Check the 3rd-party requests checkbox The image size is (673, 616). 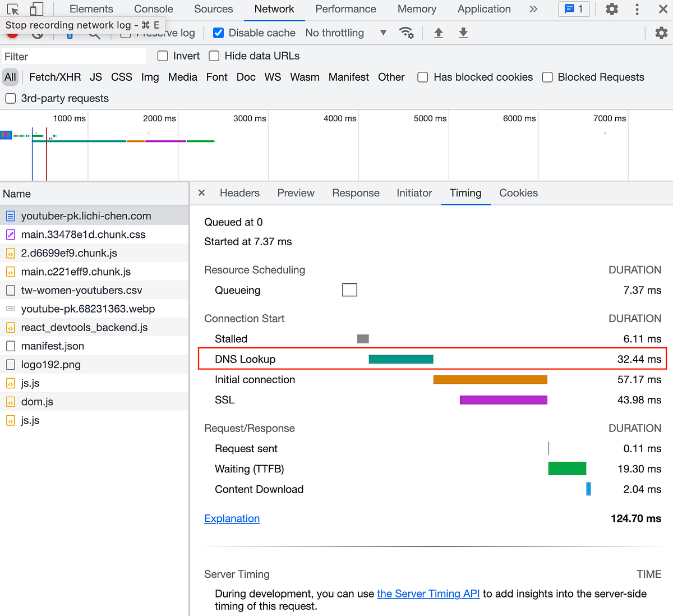11,99
